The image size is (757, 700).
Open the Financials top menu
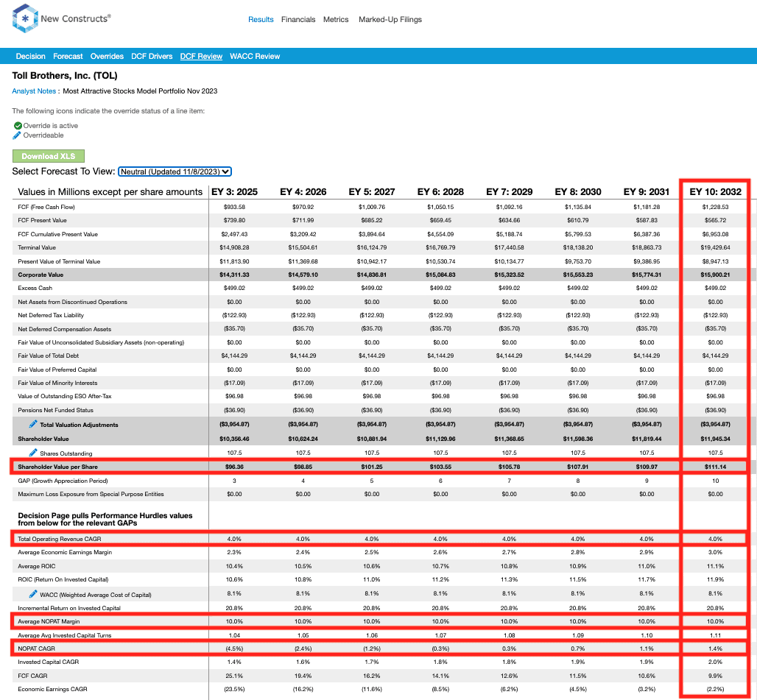298,19
